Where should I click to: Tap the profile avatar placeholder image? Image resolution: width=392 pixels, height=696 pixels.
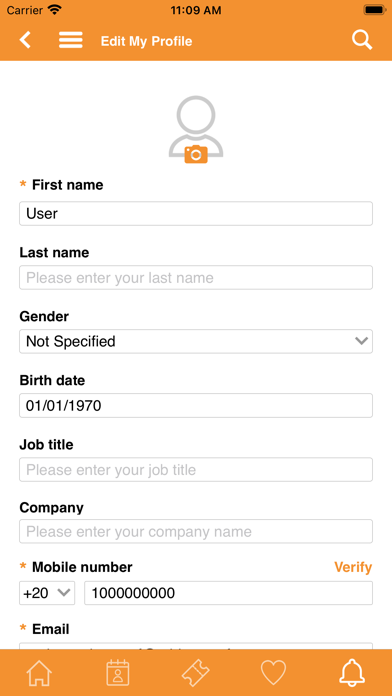pos(196,127)
